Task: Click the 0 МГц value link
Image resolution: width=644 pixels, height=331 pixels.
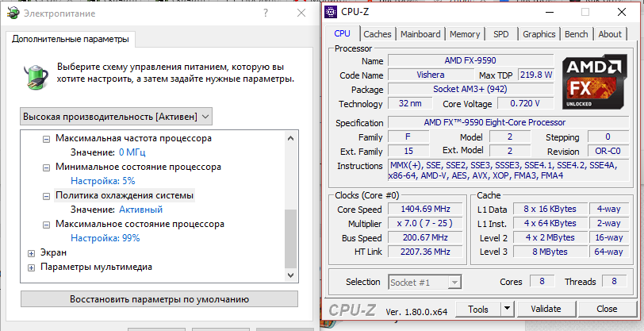Action: click(132, 152)
